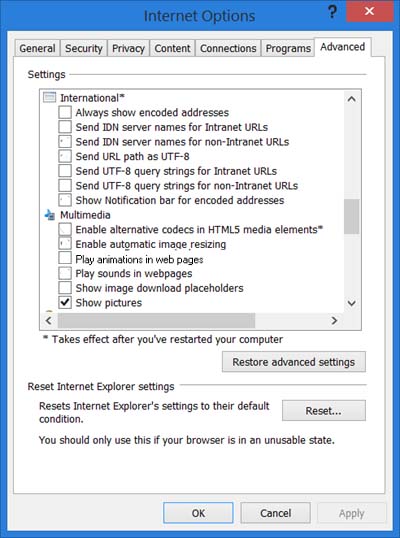The width and height of the screenshot is (400, 538).
Task: Open the Connections tab
Action: point(228,48)
